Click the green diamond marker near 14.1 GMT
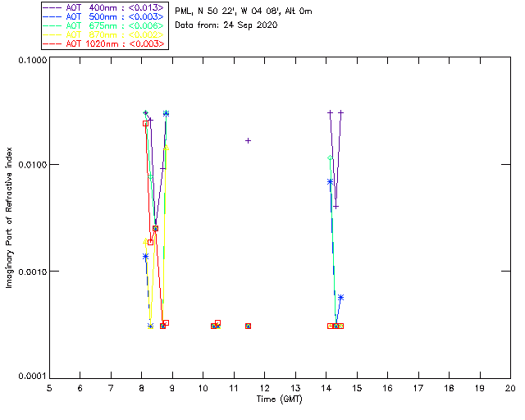The height and width of the screenshot is (420, 525). coord(330,158)
